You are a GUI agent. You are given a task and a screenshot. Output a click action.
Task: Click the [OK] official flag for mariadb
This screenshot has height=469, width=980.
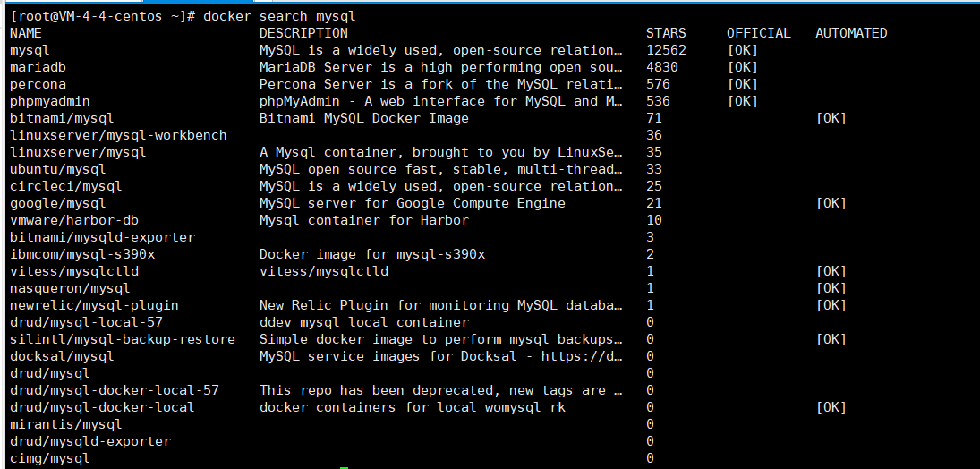point(742,67)
